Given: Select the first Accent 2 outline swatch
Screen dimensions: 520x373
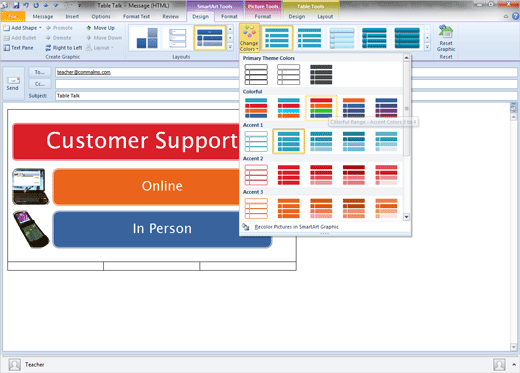Looking at the screenshot, I should coord(256,175).
